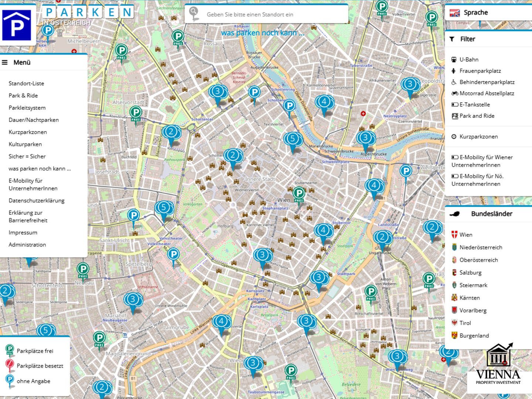Image resolution: width=532 pixels, height=399 pixels.
Task: Open Standort-Liste from the menu
Action: pos(26,83)
